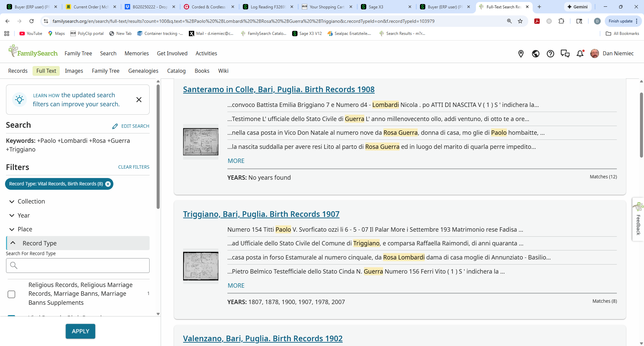Screen dimensions: 644x346
Task: Open the Santeramo in Colle record thumbnail
Action: (201, 142)
